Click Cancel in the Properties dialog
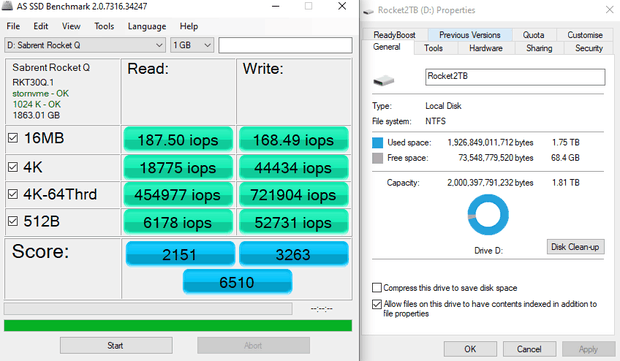Screen dimensions: 620x361 529,349
